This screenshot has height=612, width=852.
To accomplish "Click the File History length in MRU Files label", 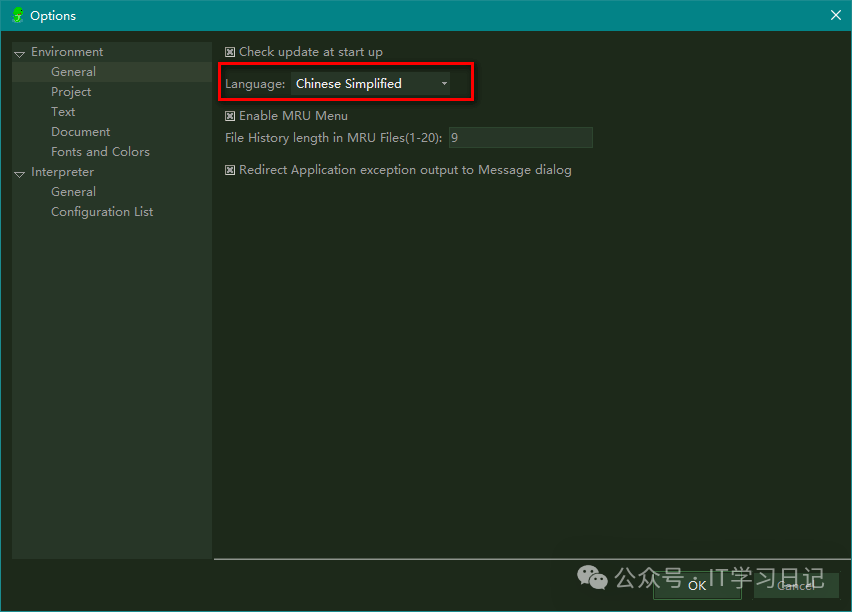I will [333, 138].
